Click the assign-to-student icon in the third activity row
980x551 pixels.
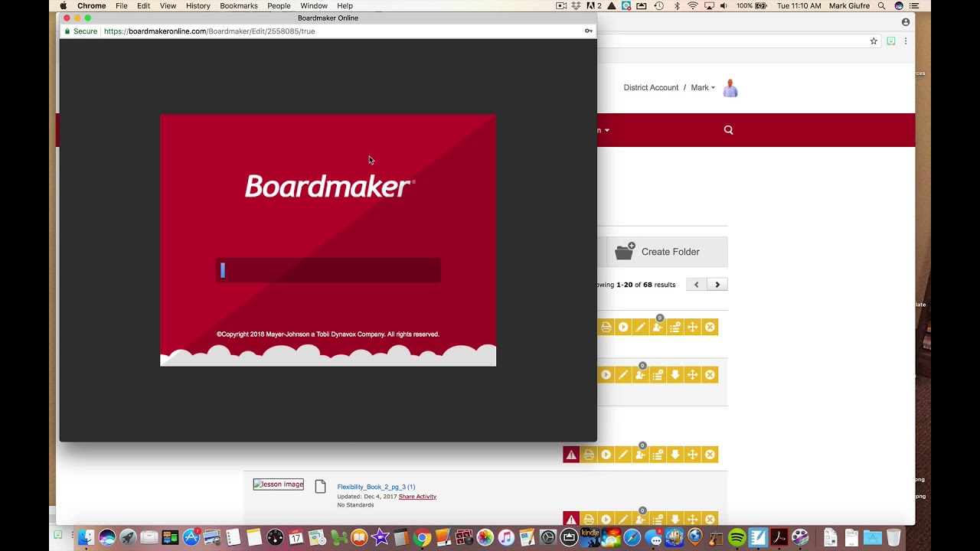coord(641,455)
